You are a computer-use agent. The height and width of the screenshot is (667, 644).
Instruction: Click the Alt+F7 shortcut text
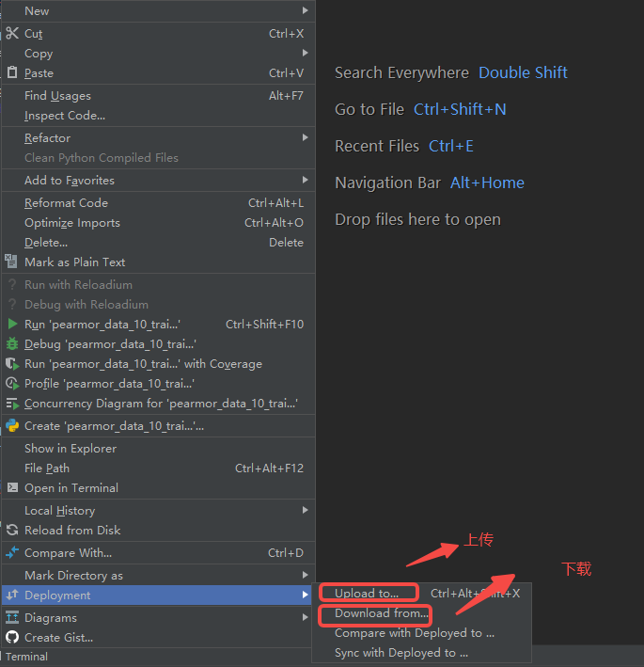pyautogui.click(x=286, y=96)
